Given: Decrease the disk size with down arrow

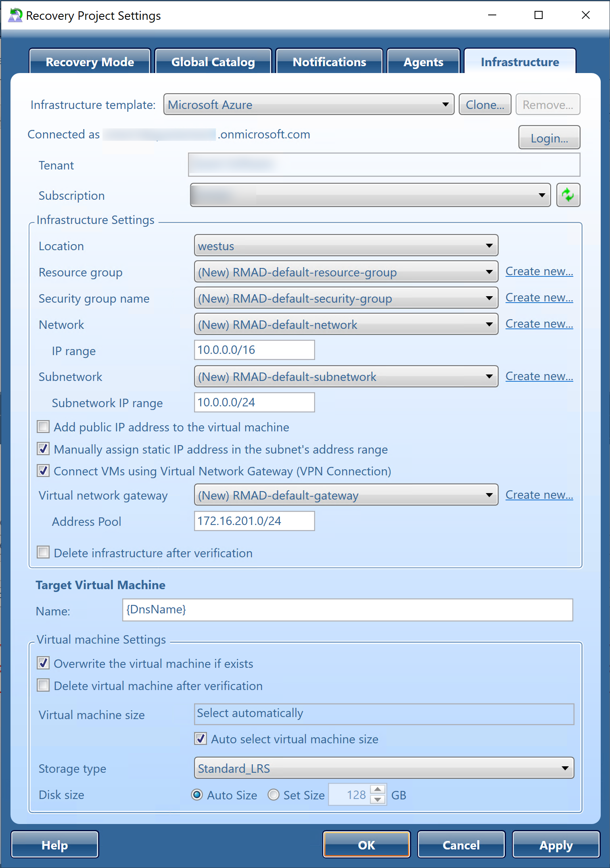Looking at the screenshot, I should click(378, 799).
